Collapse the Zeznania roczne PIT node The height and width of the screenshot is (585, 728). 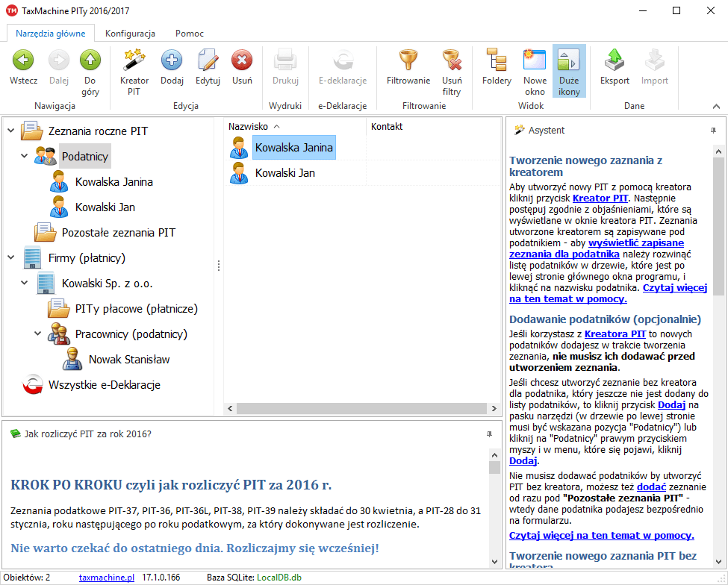tap(11, 131)
